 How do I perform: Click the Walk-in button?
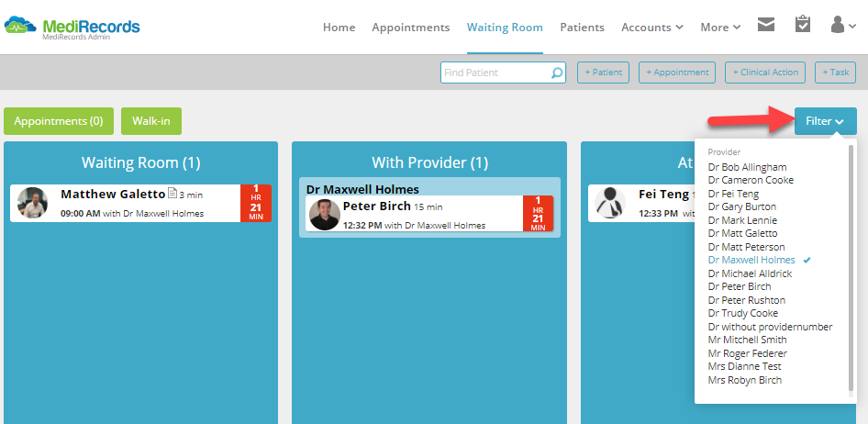click(x=151, y=121)
